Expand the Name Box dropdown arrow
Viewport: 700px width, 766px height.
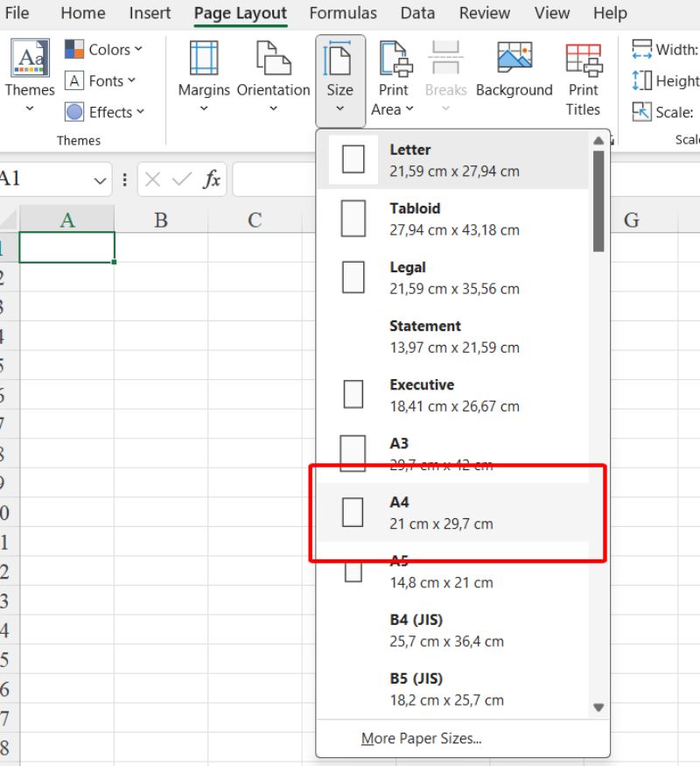tap(100, 180)
